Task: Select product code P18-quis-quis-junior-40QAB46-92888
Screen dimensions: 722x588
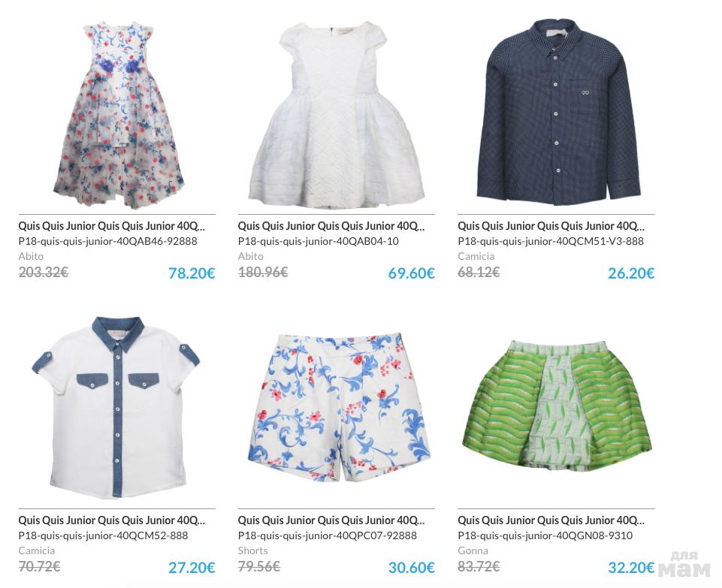Action: (x=107, y=241)
